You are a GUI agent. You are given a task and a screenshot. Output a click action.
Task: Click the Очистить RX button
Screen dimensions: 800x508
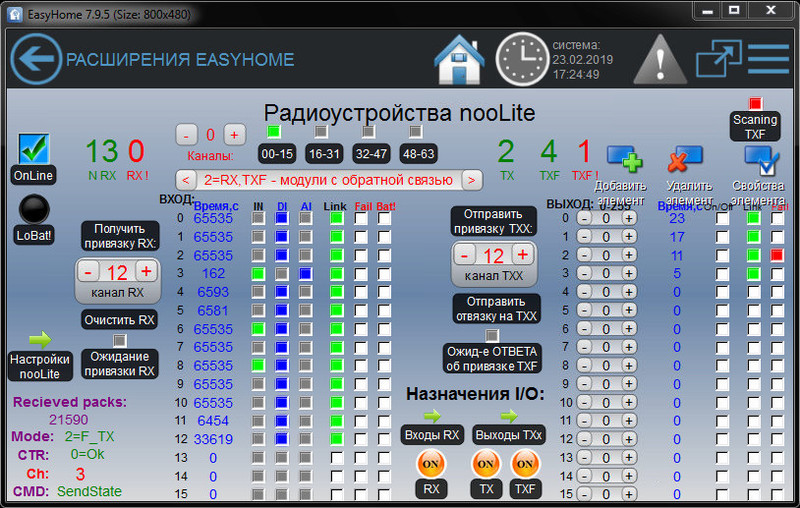click(x=119, y=320)
